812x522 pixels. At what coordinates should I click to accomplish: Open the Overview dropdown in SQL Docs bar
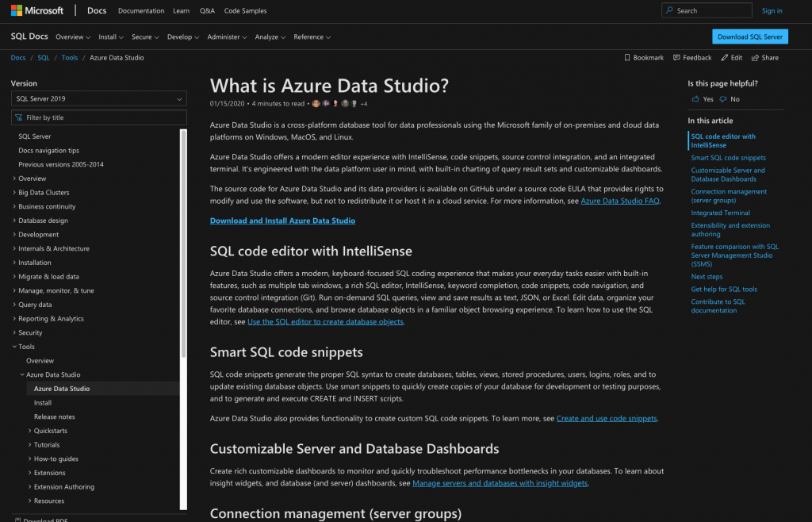pos(73,36)
